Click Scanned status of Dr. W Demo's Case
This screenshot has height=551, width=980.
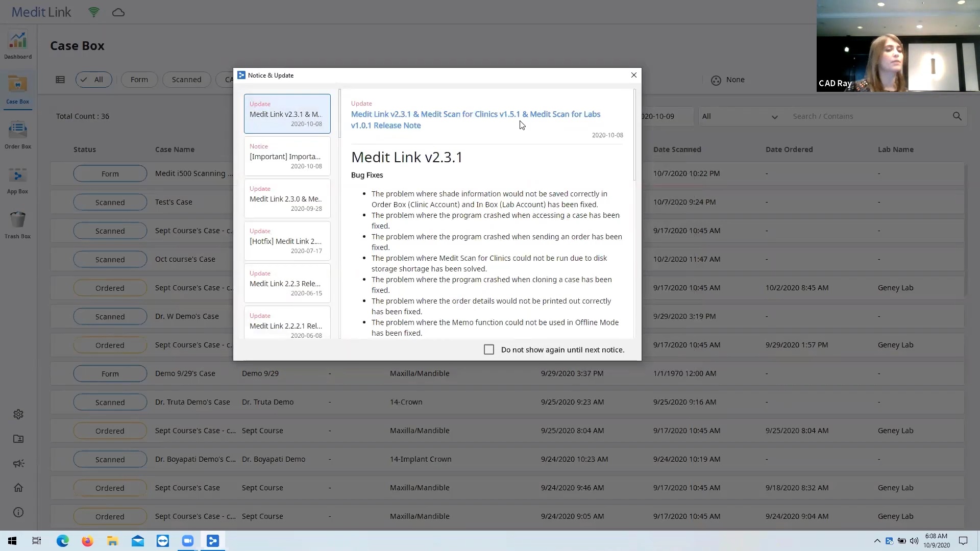(110, 316)
